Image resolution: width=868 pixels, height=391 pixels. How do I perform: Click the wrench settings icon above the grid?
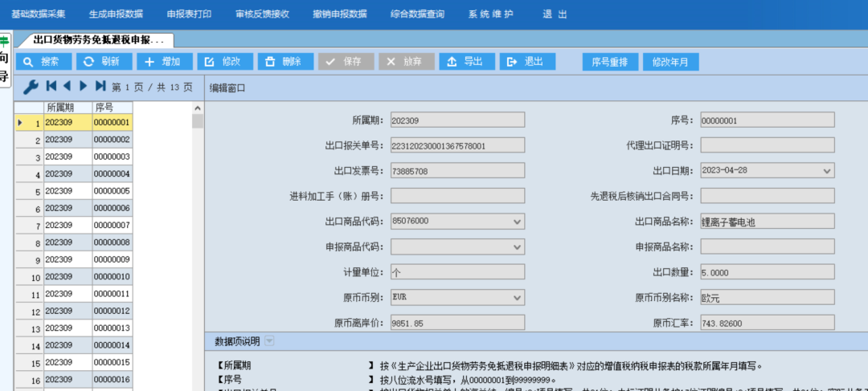pos(31,87)
